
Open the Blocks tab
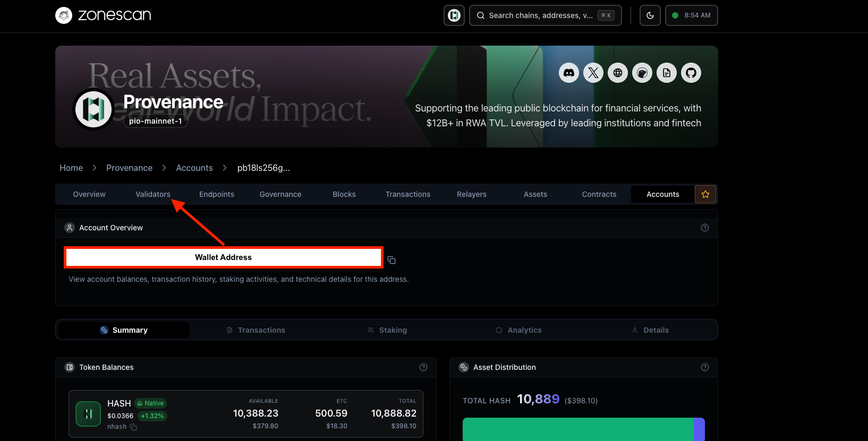tap(344, 194)
